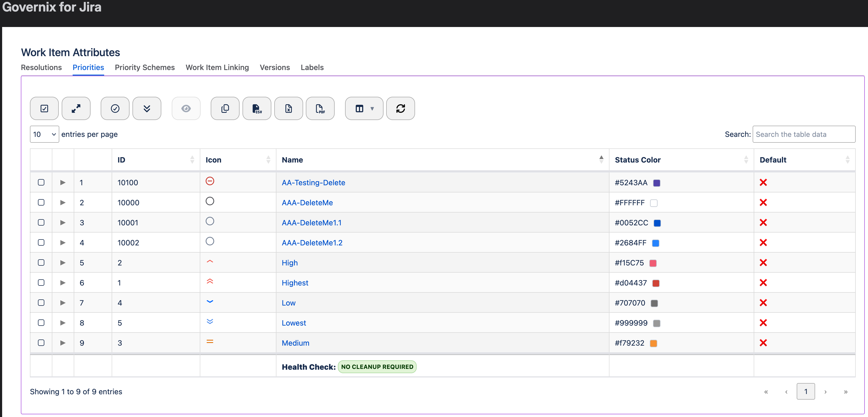Expand the Highest row details

[63, 283]
